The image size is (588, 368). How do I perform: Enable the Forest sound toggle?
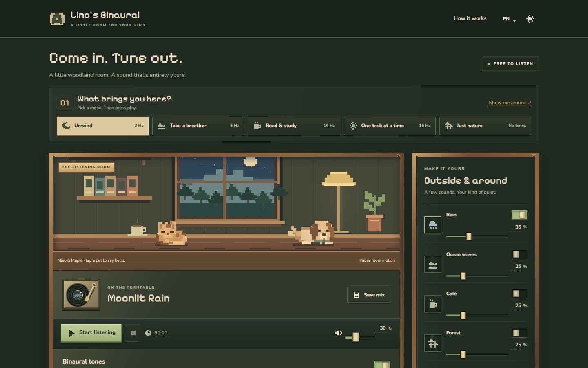coord(519,333)
